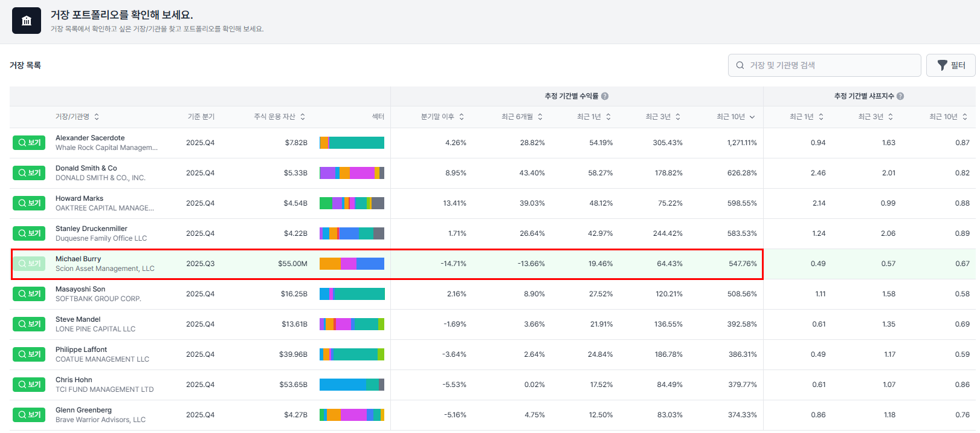Click Steve Mandel sector color bar

tap(352, 324)
